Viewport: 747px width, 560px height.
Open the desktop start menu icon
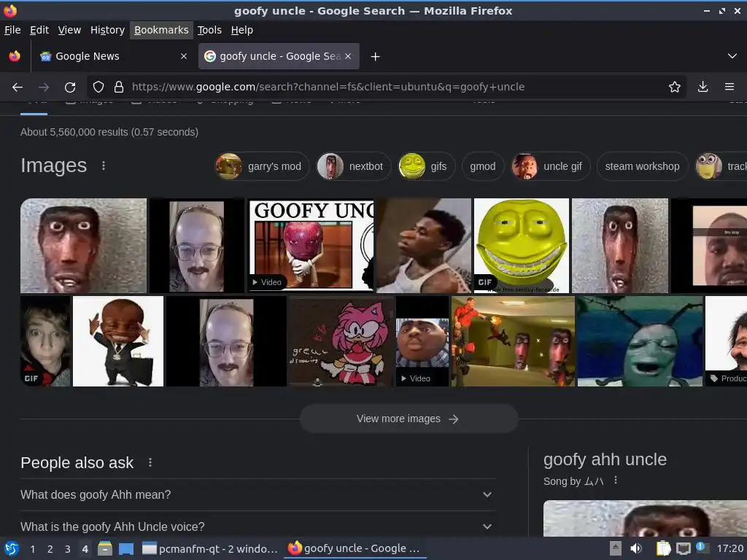coord(12,548)
